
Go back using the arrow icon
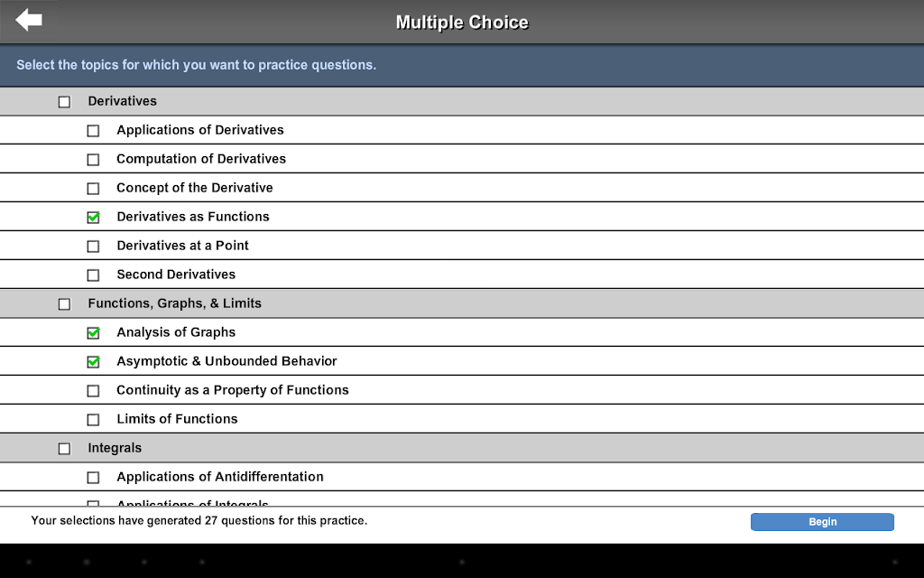pos(29,20)
